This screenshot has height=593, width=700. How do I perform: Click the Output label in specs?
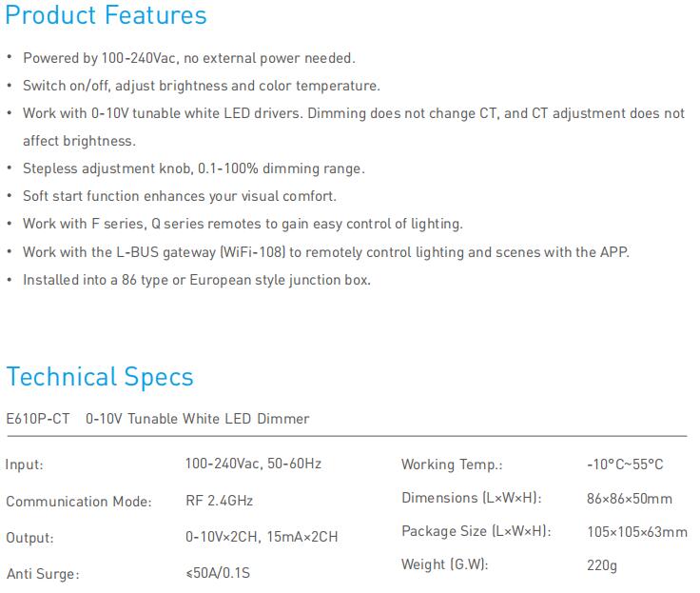click(29, 538)
